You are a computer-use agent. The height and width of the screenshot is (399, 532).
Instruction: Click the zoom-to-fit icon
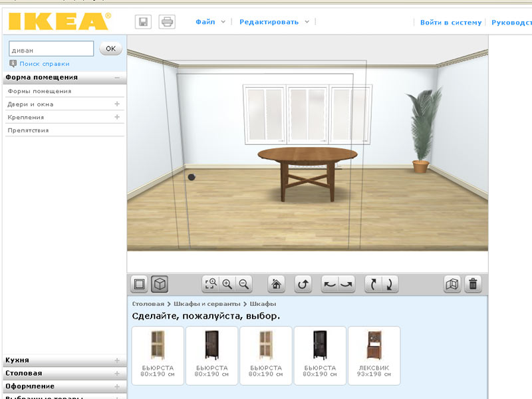(211, 284)
